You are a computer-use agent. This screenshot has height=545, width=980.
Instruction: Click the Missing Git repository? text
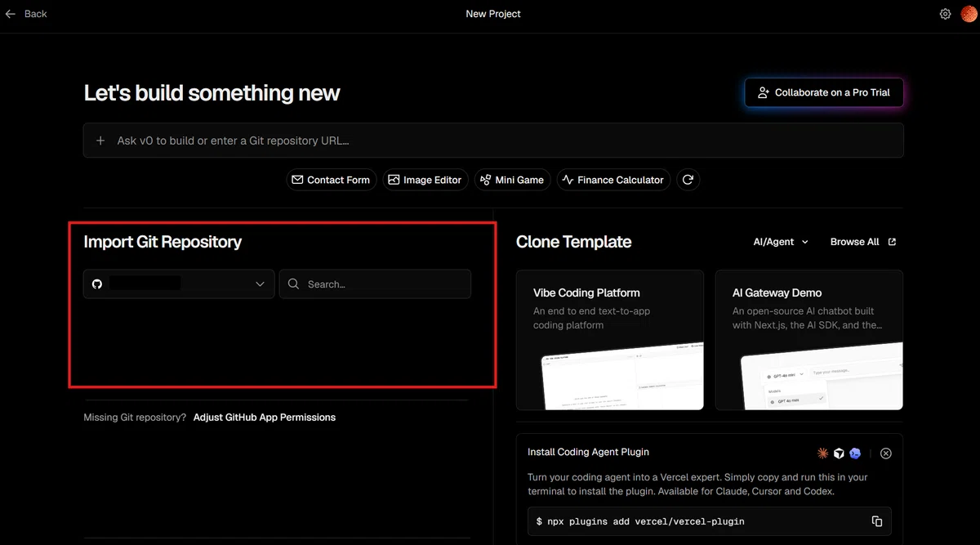tap(135, 418)
